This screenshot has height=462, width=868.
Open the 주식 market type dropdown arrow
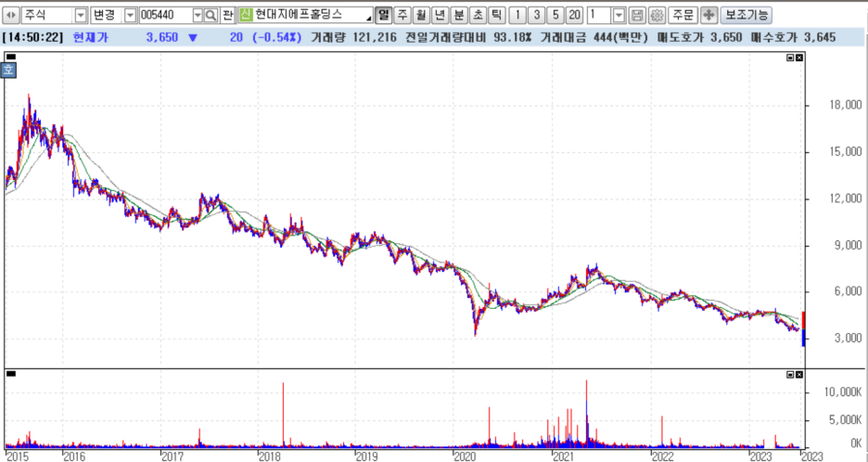[81, 16]
